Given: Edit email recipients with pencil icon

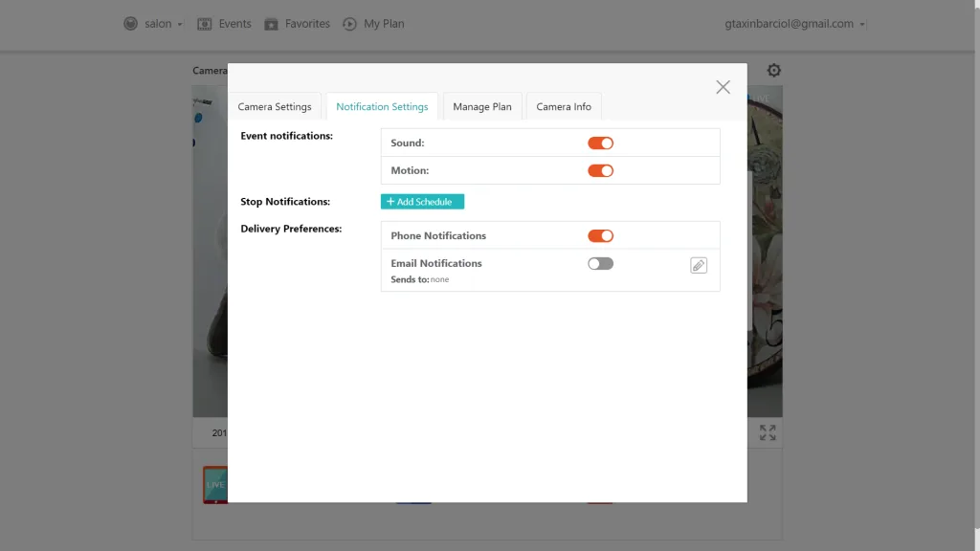Looking at the screenshot, I should pyautogui.click(x=699, y=265).
